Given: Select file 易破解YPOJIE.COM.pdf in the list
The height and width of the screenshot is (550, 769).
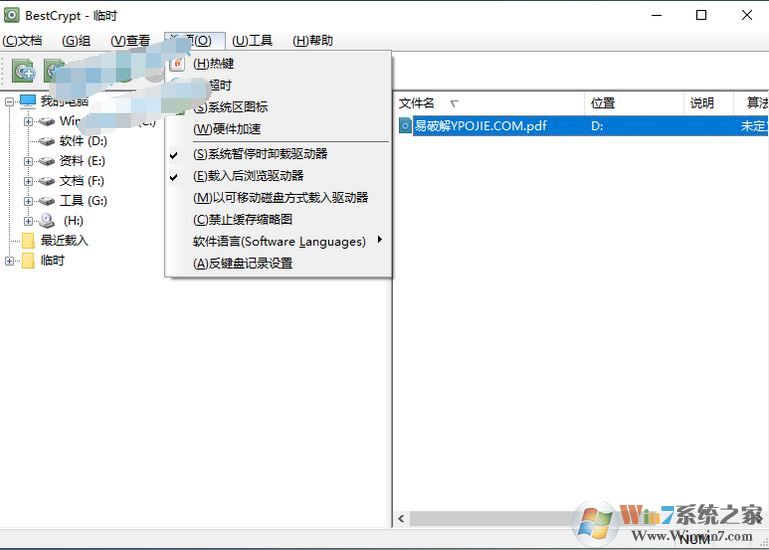Looking at the screenshot, I should (481, 126).
